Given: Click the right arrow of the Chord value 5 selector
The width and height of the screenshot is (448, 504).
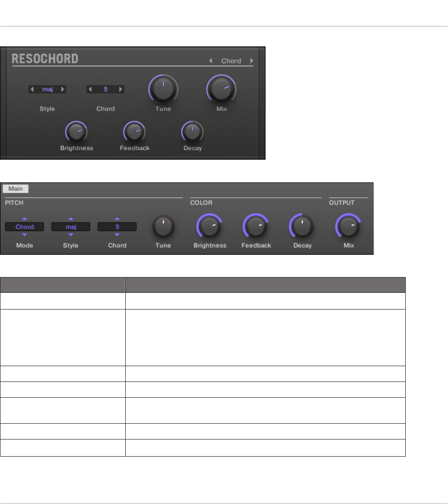Looking at the screenshot, I should (x=121, y=90).
